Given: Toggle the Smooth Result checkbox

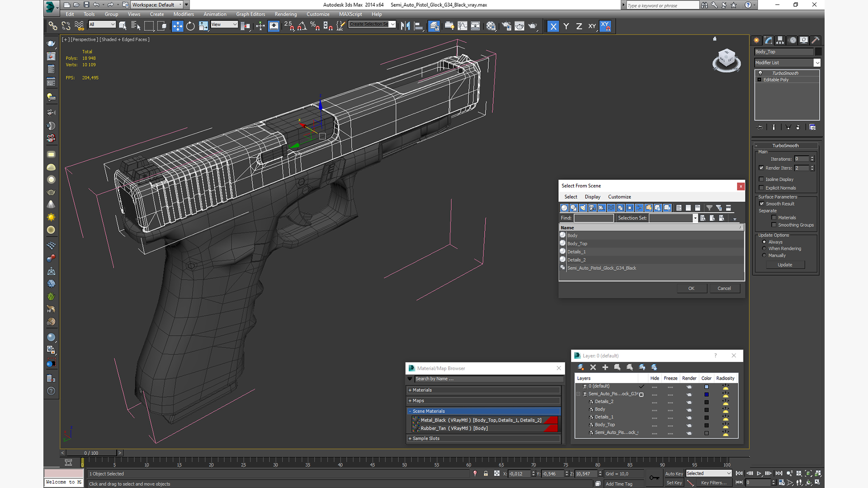Looking at the screenshot, I should [x=762, y=204].
